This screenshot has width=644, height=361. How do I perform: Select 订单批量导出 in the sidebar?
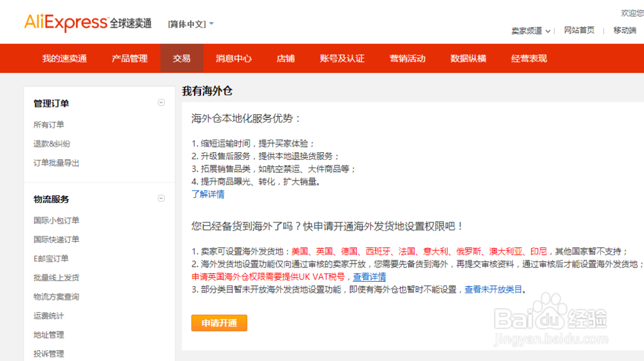pos(56,163)
